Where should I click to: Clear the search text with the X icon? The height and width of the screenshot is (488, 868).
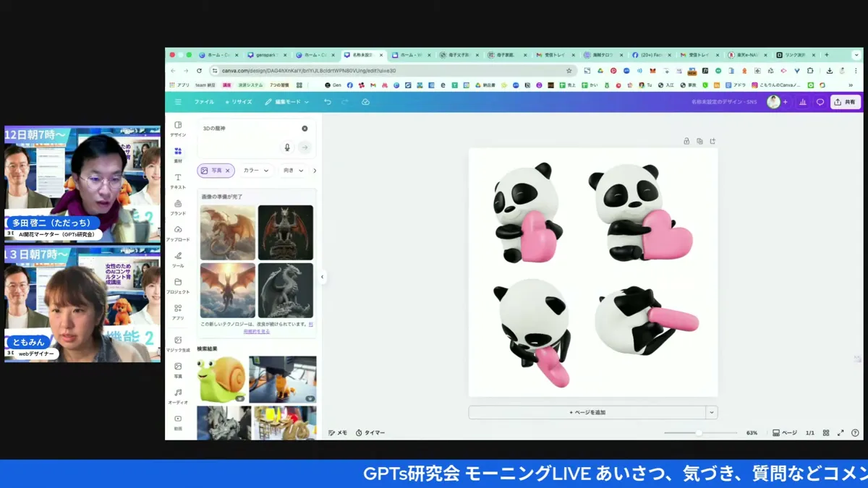305,129
